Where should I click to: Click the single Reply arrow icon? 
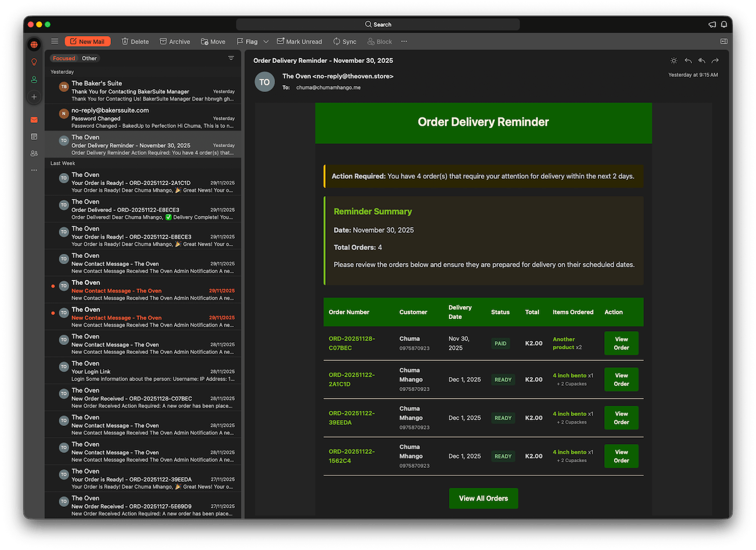tap(688, 61)
